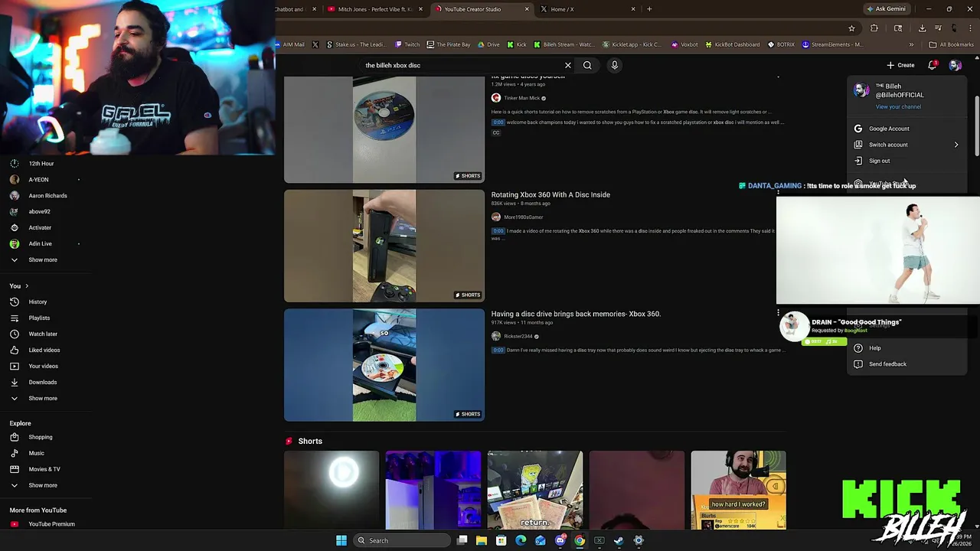The width and height of the screenshot is (980, 551).
Task: Open The Pirate Bay bookmark
Action: [448, 44]
